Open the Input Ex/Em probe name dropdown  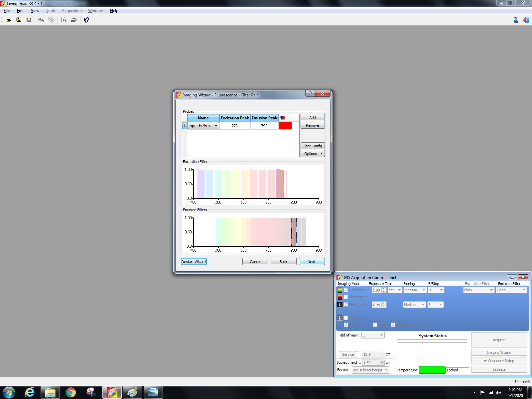216,126
